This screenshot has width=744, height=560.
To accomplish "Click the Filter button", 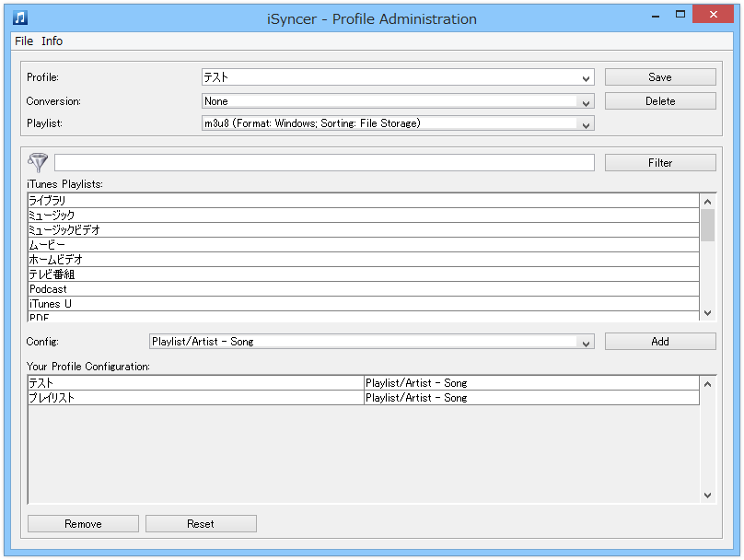I will coord(660,163).
